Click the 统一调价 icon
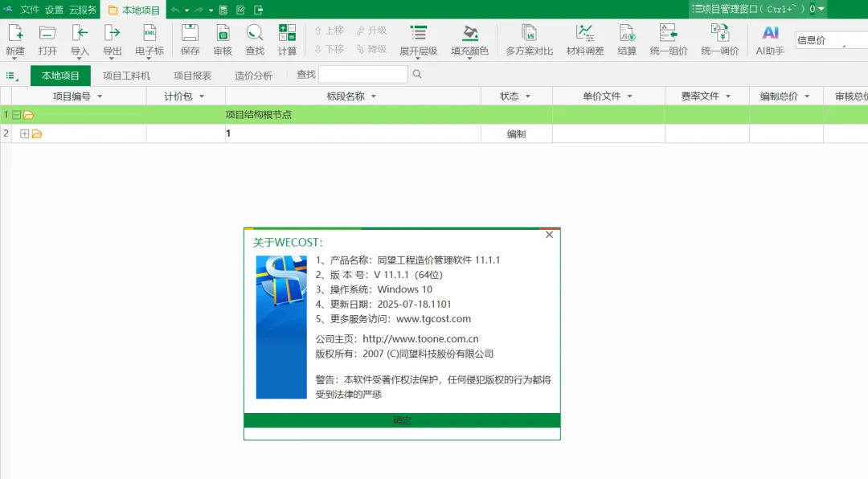This screenshot has height=479, width=868. (719, 33)
